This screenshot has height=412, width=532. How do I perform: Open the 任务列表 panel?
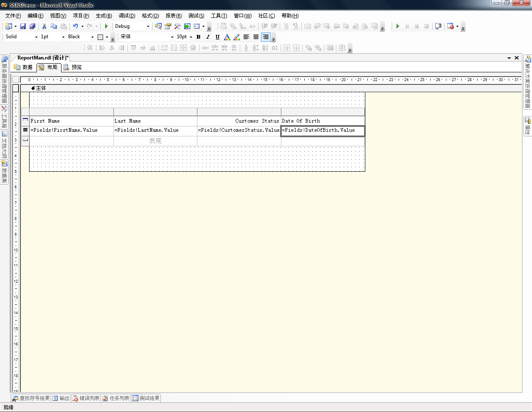[x=116, y=398]
